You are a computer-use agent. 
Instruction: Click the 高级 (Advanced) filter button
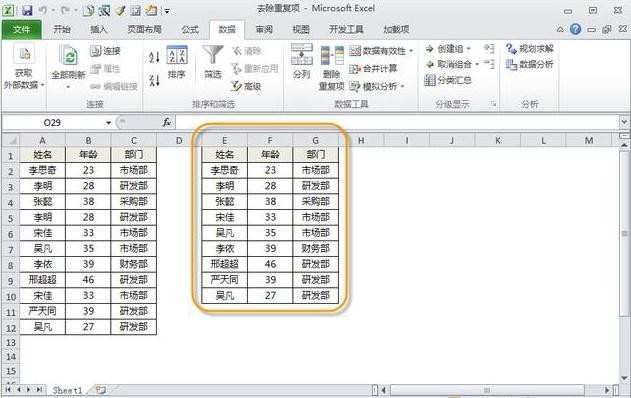(x=246, y=86)
